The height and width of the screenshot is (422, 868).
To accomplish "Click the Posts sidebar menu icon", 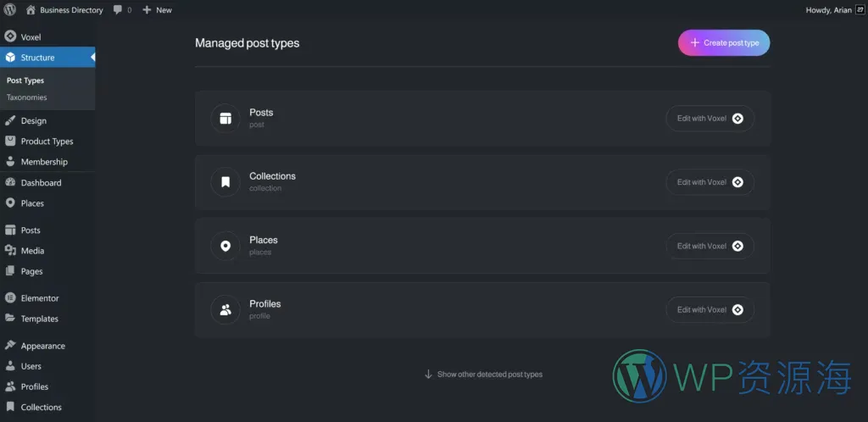I will point(10,230).
